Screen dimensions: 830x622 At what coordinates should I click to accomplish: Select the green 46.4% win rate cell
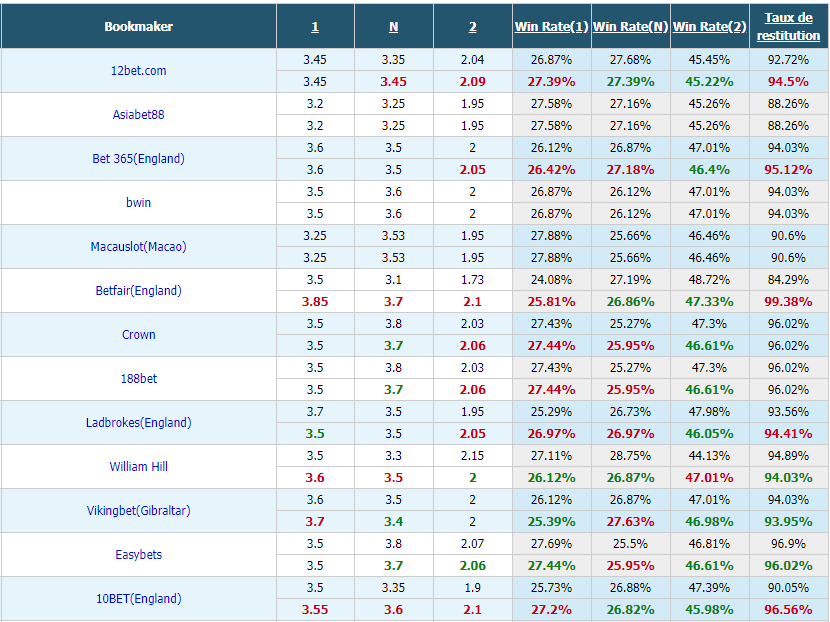[x=709, y=169]
